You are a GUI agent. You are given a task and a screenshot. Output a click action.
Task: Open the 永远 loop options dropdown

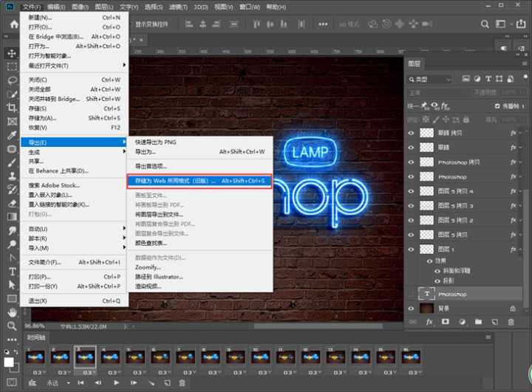click(x=58, y=383)
